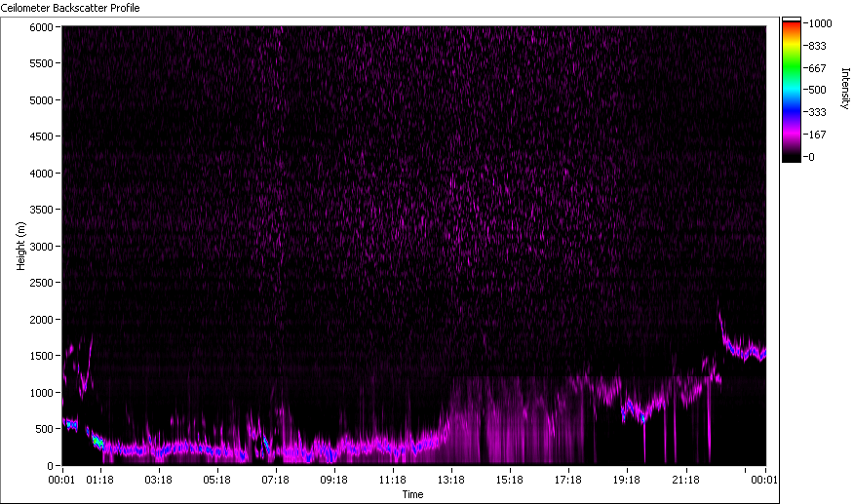Viewport: 854px width, 504px height.
Task: Click the 2000 height axis value
Action: (41, 320)
